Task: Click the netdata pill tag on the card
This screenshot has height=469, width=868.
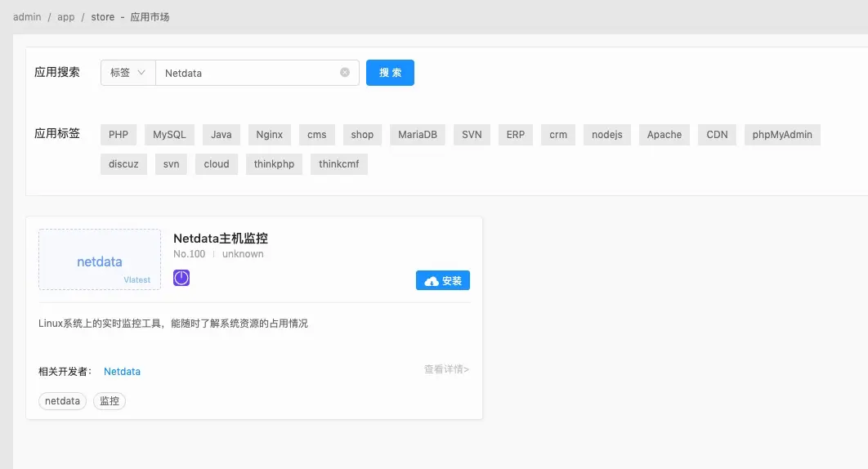Action: pyautogui.click(x=63, y=401)
